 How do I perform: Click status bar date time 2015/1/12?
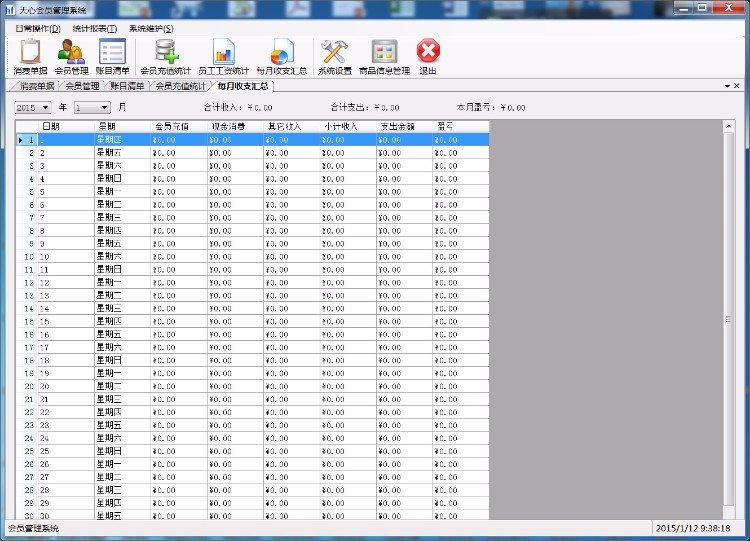(693, 529)
